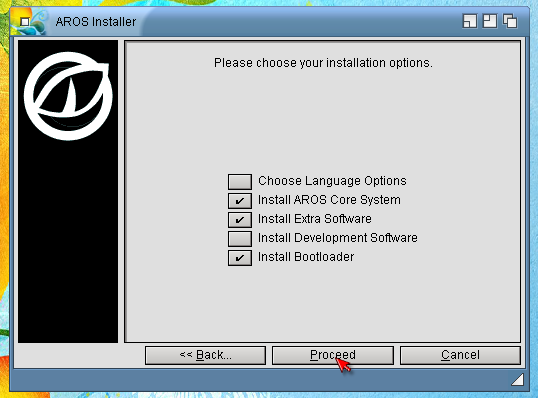This screenshot has height=398, width=538.
Task: Uncheck the Install Bootloader checkbox
Action: point(240,258)
